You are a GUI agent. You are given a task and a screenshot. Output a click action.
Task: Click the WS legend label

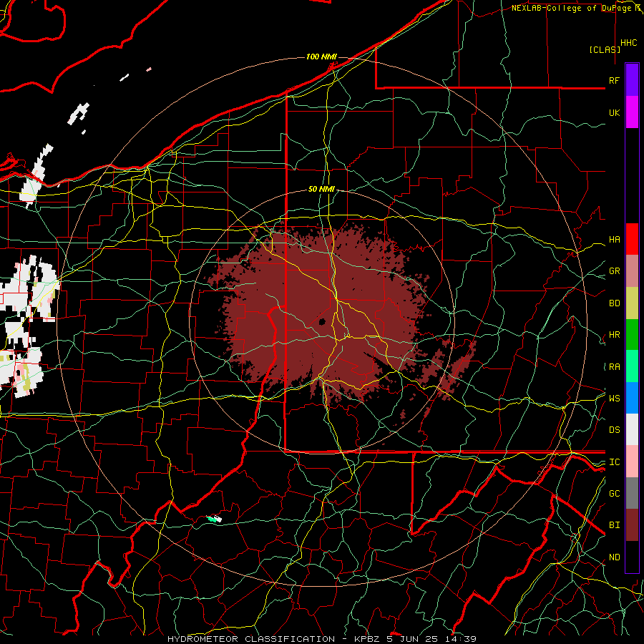614,399
